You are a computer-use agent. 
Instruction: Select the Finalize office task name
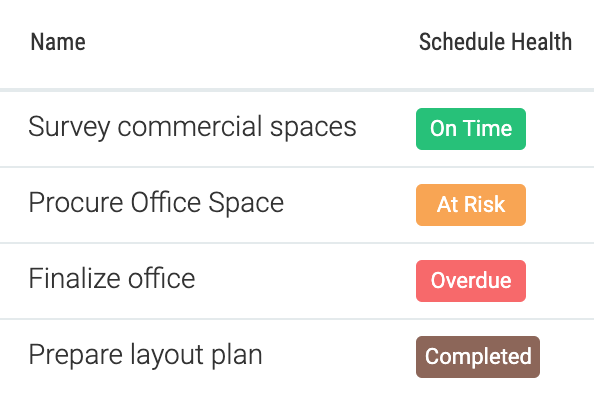click(112, 278)
